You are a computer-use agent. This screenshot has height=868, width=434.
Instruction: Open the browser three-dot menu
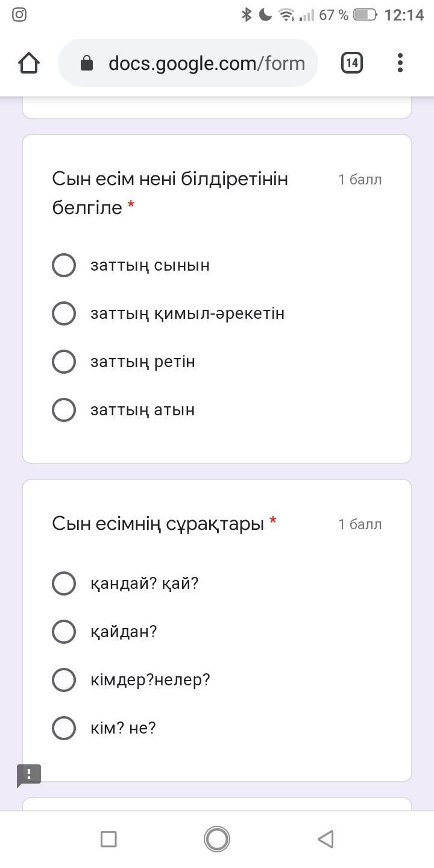pyautogui.click(x=400, y=63)
